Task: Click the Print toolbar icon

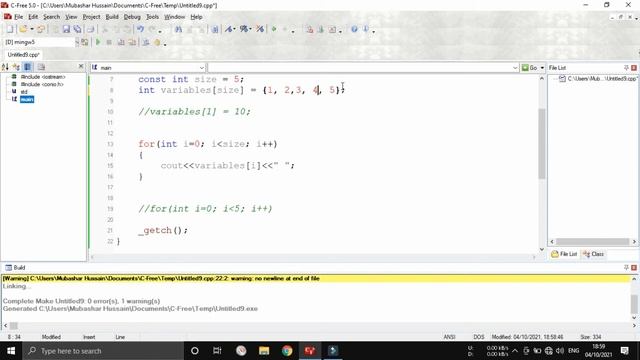Action: [90, 29]
